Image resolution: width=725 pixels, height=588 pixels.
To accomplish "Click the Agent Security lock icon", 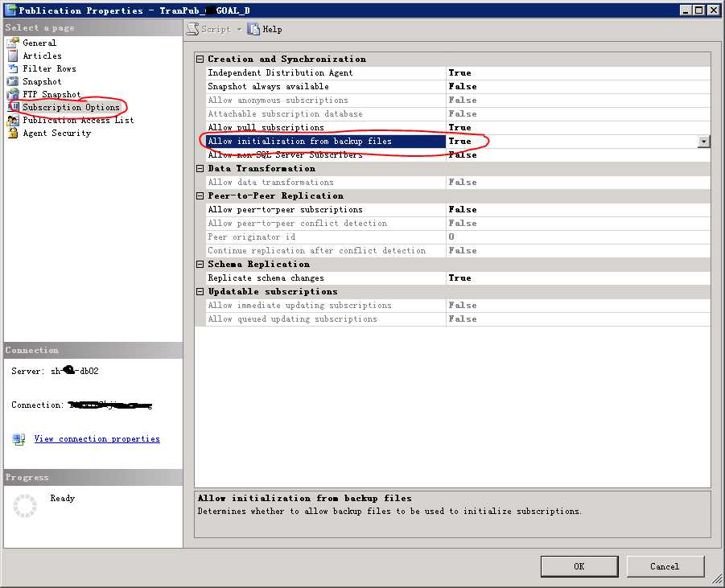I will tap(13, 134).
